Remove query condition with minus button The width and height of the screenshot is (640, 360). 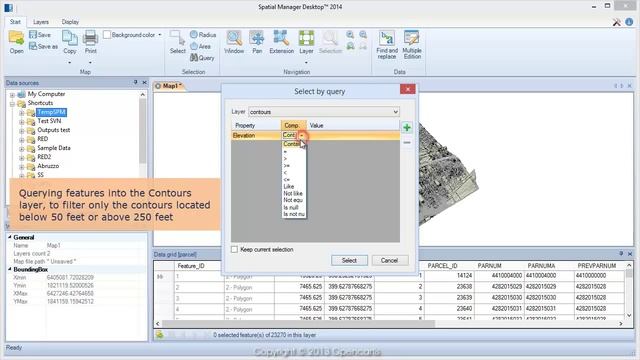click(407, 142)
